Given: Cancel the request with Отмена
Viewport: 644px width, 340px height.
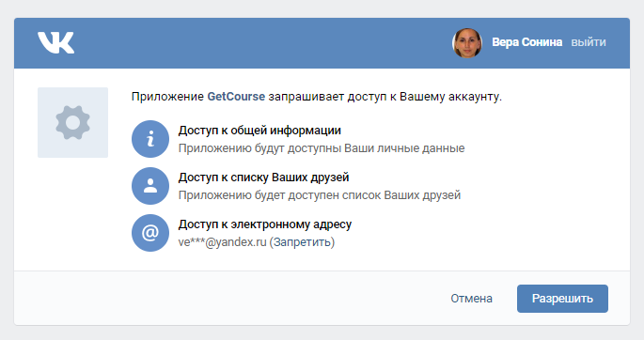Looking at the screenshot, I should 472,298.
